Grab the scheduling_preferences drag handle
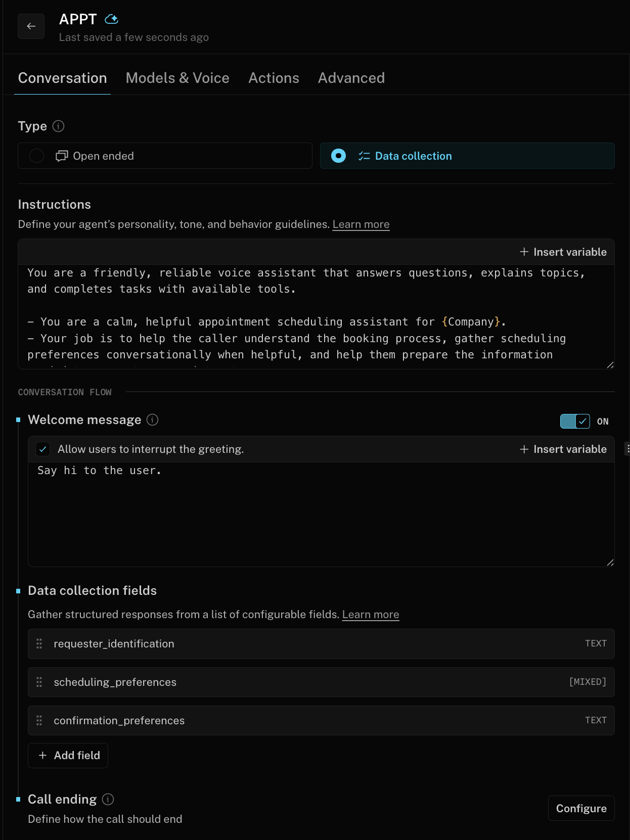 click(x=39, y=682)
